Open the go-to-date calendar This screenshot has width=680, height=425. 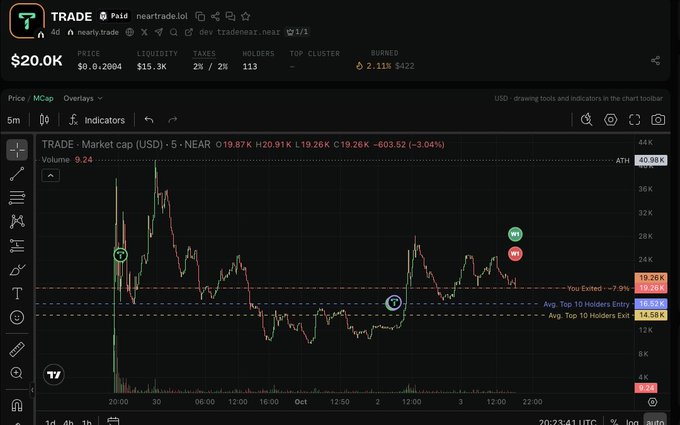click(113, 421)
